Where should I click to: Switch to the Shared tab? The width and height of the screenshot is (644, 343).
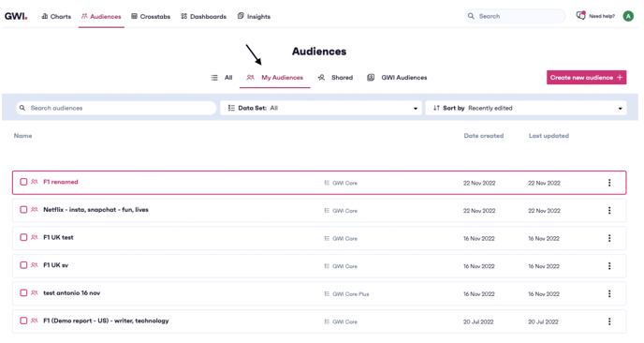point(335,78)
